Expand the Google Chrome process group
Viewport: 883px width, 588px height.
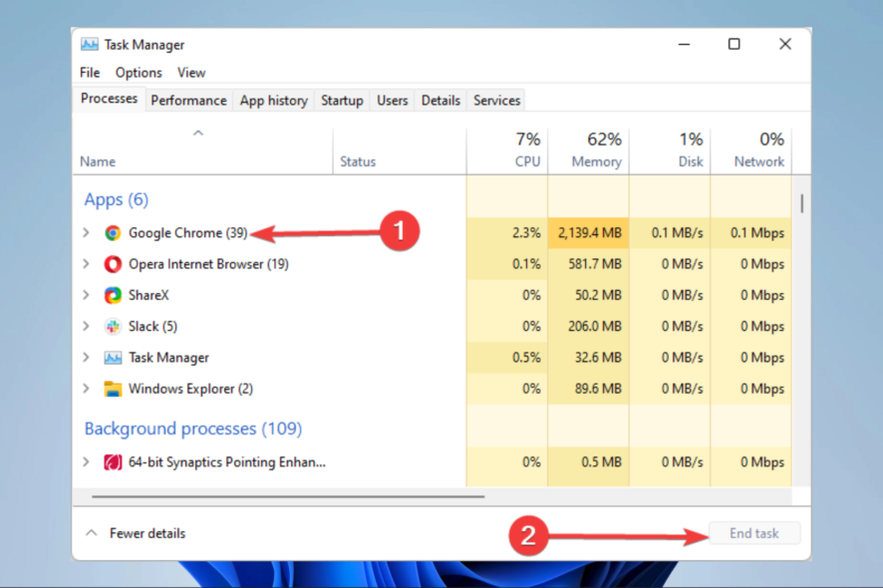tap(86, 232)
